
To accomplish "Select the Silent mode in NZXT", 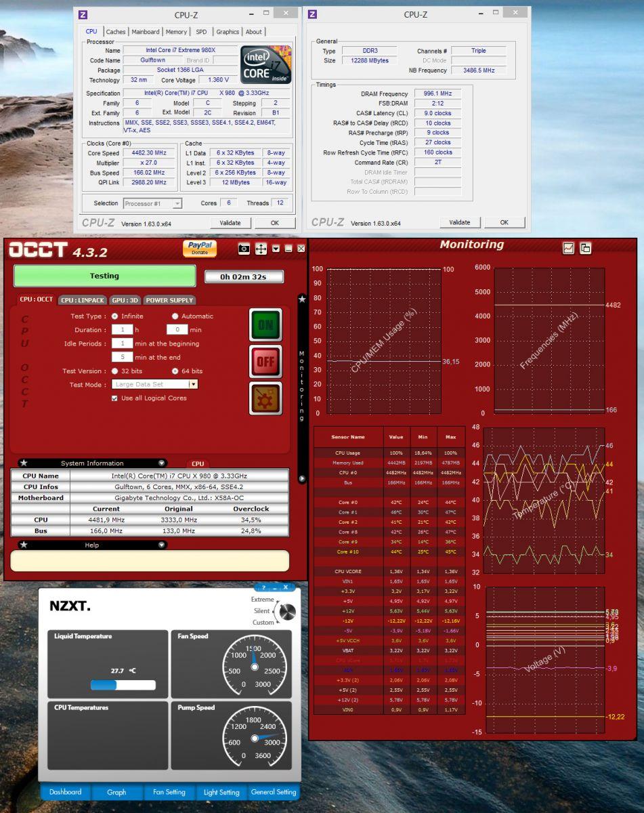I will click(x=261, y=611).
